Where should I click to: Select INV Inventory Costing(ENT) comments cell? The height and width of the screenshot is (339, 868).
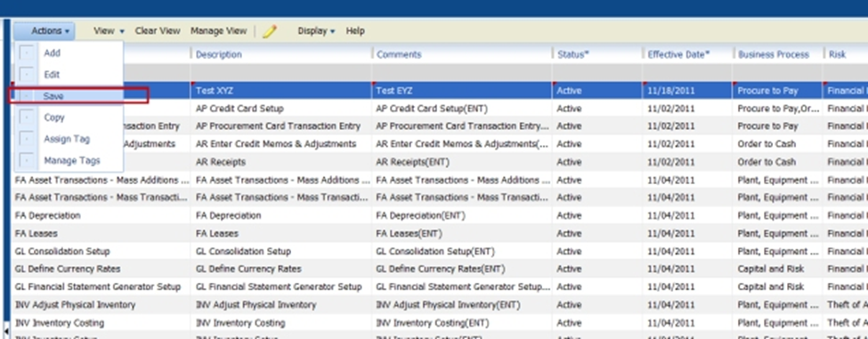click(462, 322)
